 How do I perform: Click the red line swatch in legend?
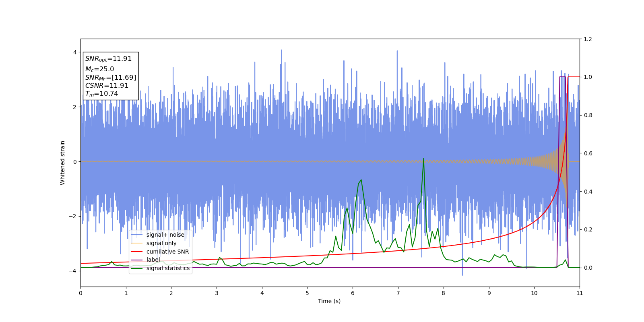(137, 252)
